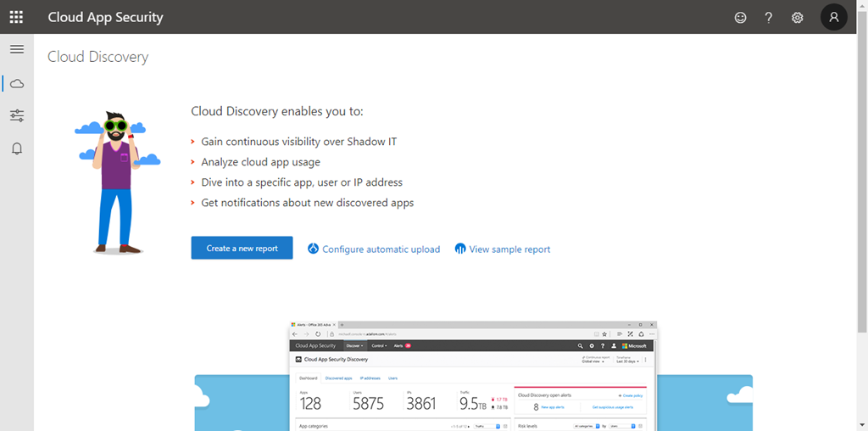Click the sample dashboard preview screenshot
This screenshot has height=431, width=868.
click(x=473, y=378)
